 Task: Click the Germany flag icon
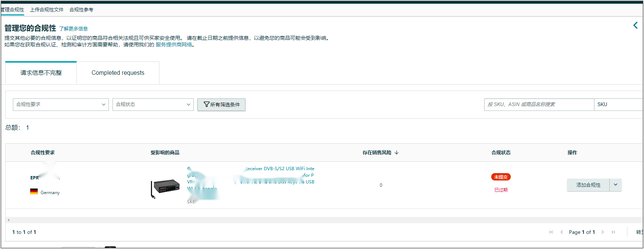coord(34,192)
